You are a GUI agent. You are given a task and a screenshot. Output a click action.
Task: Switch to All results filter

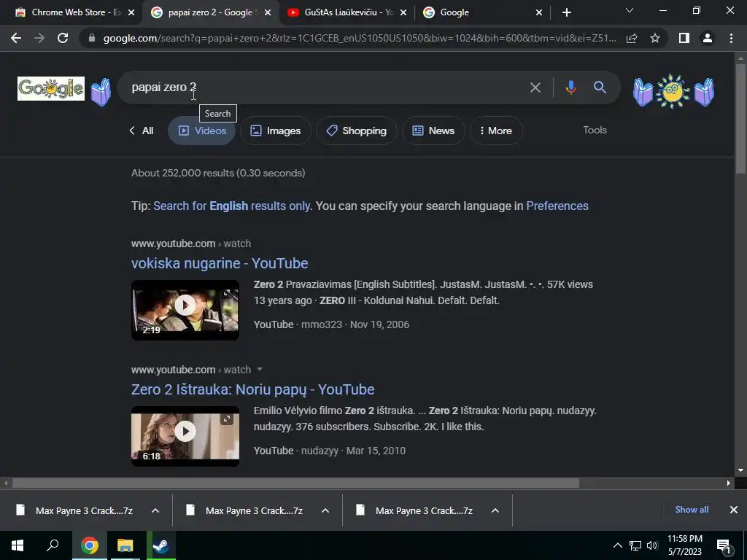click(x=142, y=131)
